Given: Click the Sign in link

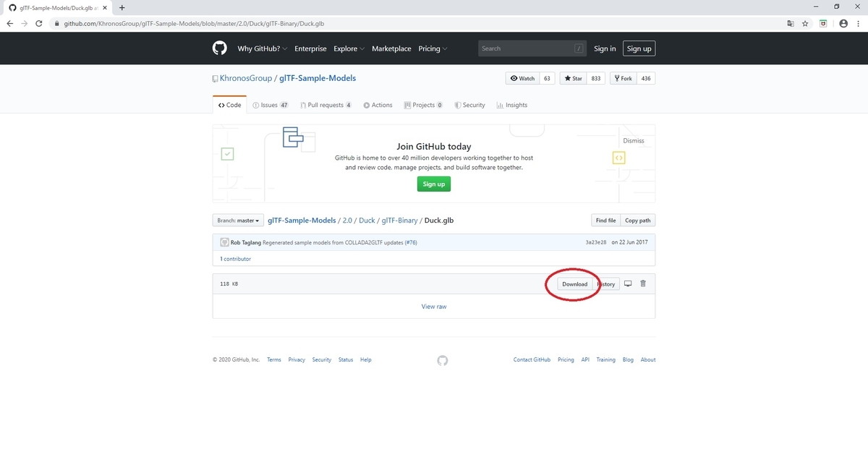Looking at the screenshot, I should click(605, 48).
